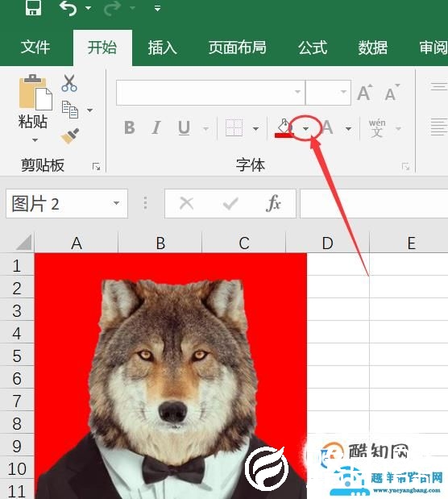The image size is (448, 499).
Task: Cut selection with the scissors icon
Action: coord(69,83)
